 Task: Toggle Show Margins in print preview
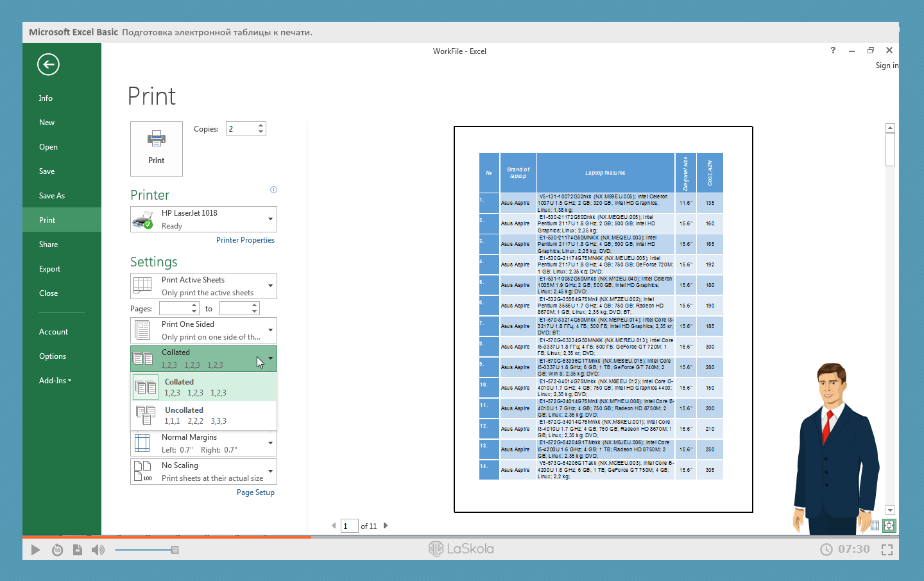875,526
